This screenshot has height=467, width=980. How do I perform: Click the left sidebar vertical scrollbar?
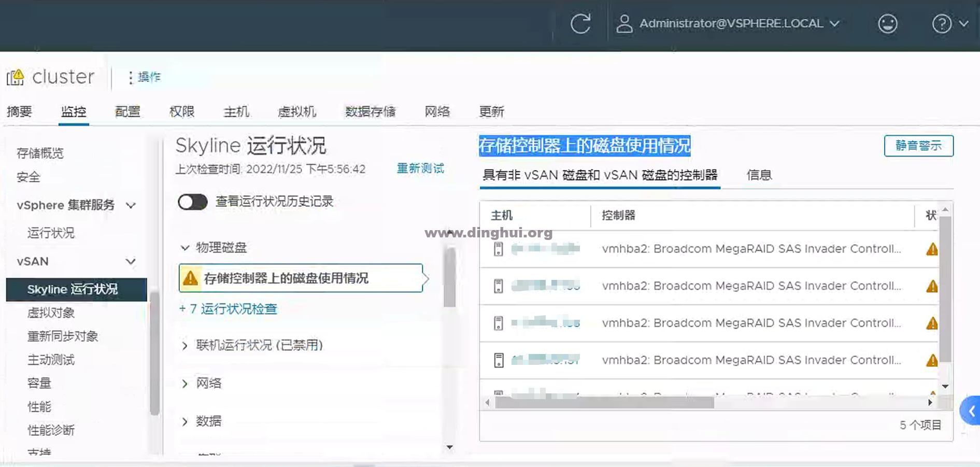(x=154, y=353)
